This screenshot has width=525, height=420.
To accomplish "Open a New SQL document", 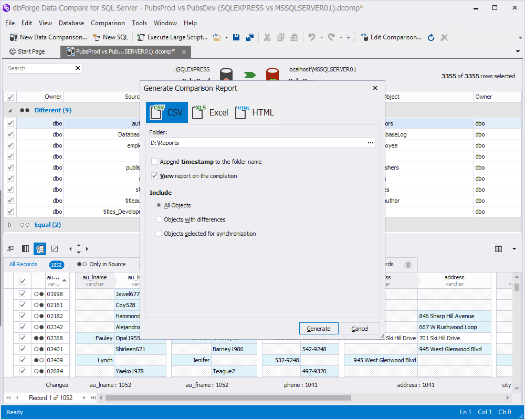I will click(x=110, y=37).
